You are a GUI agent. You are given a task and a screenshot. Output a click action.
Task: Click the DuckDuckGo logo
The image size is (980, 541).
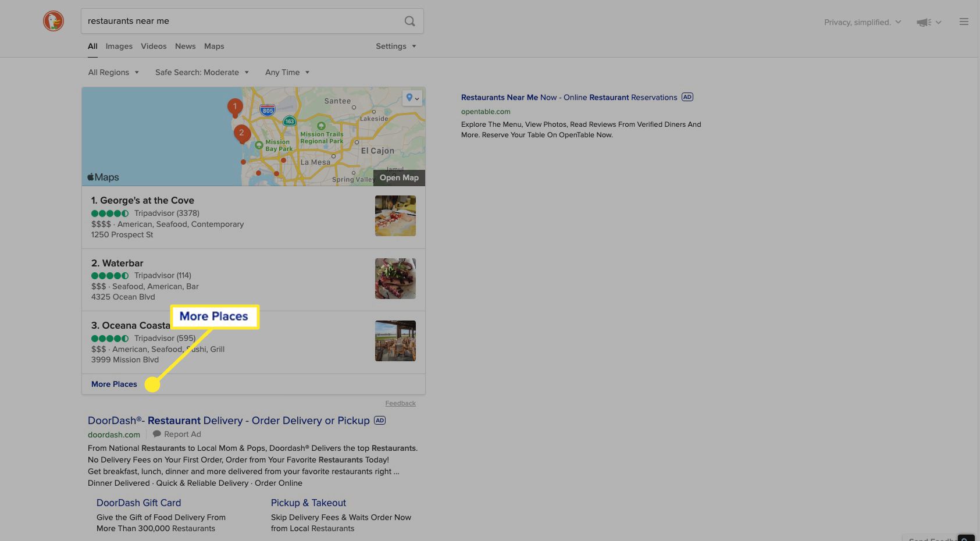pyautogui.click(x=54, y=21)
